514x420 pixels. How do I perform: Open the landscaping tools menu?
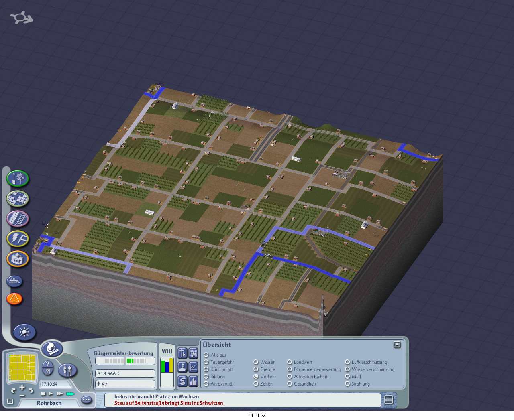18,179
